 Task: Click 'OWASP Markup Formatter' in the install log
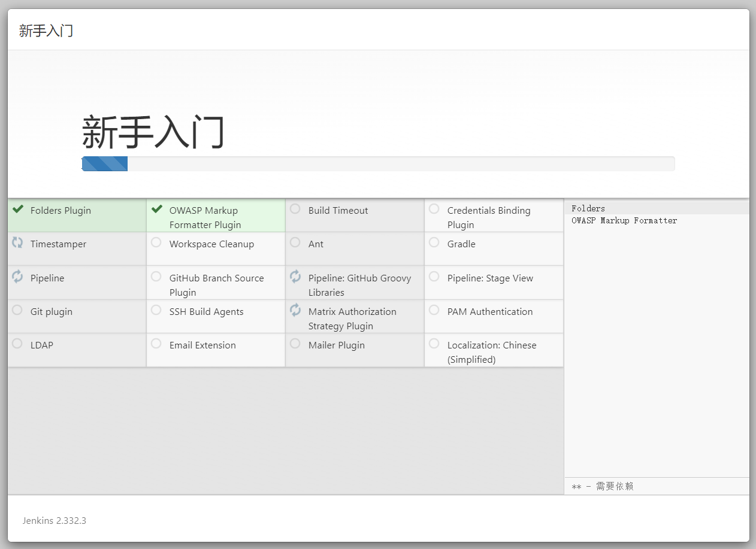[x=624, y=220]
